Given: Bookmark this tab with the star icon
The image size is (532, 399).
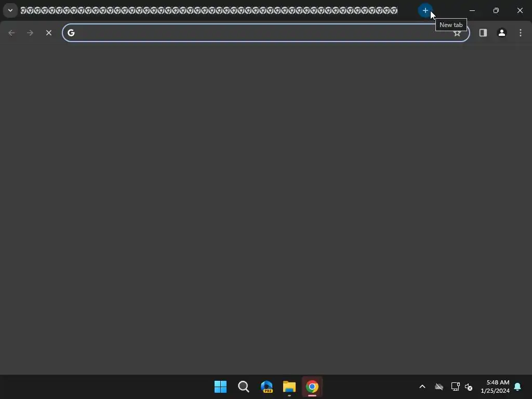Looking at the screenshot, I should pyautogui.click(x=457, y=33).
